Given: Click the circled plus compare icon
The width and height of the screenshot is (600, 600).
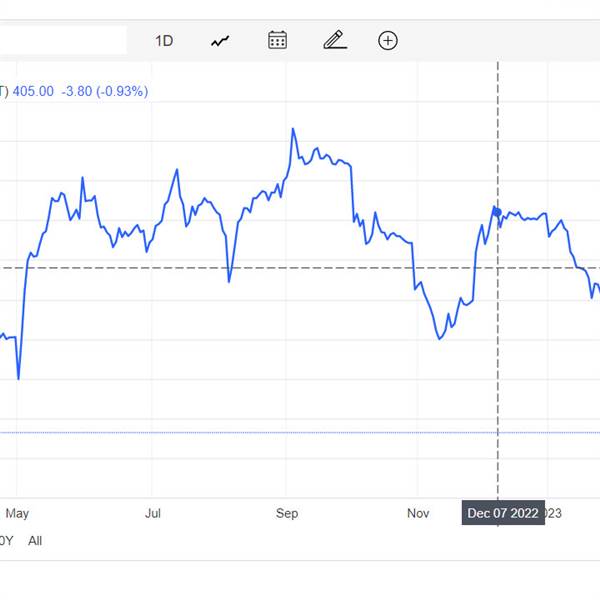Looking at the screenshot, I should coord(388,41).
